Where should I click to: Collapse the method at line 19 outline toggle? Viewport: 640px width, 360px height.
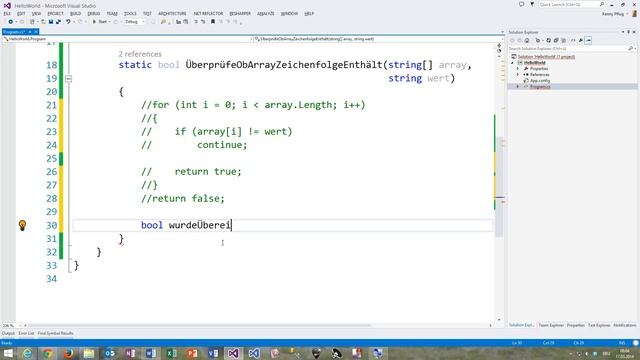pos(69,78)
